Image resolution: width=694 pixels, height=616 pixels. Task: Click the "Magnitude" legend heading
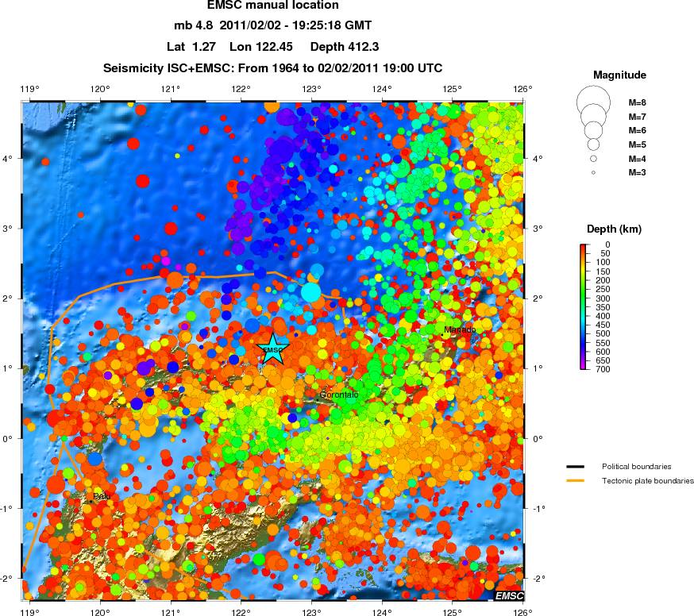click(x=619, y=75)
